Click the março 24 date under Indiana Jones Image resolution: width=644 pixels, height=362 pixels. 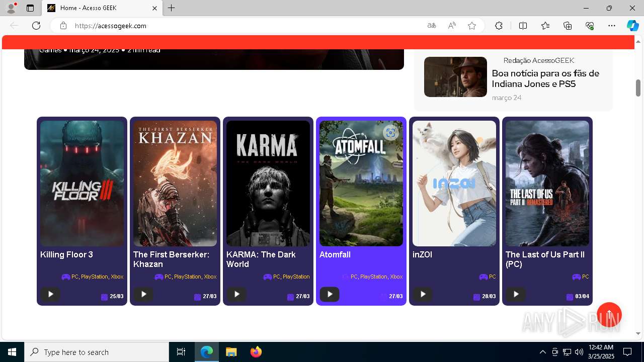507,98
